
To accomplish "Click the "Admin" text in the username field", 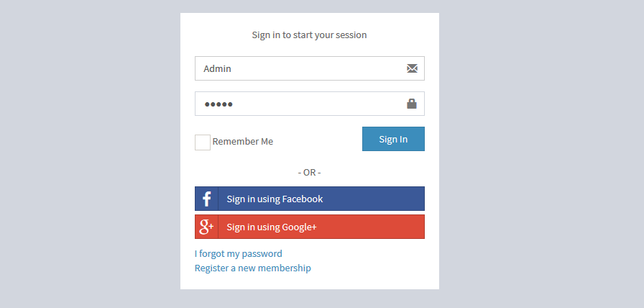I will pos(217,69).
